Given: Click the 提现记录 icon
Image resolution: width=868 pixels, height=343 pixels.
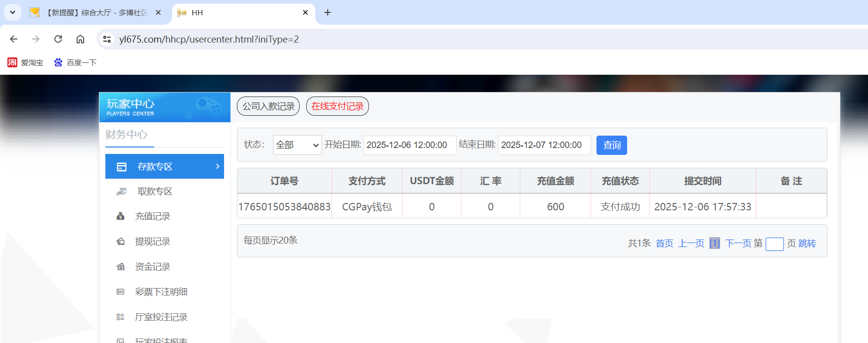Looking at the screenshot, I should [x=120, y=242].
